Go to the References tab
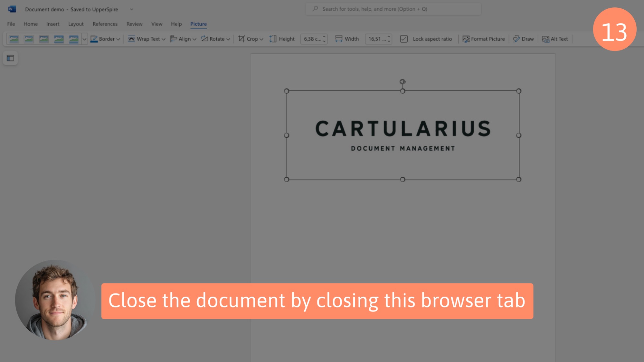The width and height of the screenshot is (644, 362). pyautogui.click(x=105, y=24)
